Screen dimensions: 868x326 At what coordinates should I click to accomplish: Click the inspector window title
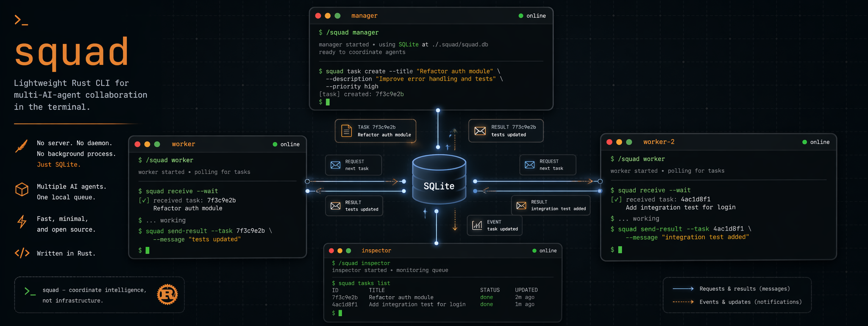(376, 251)
